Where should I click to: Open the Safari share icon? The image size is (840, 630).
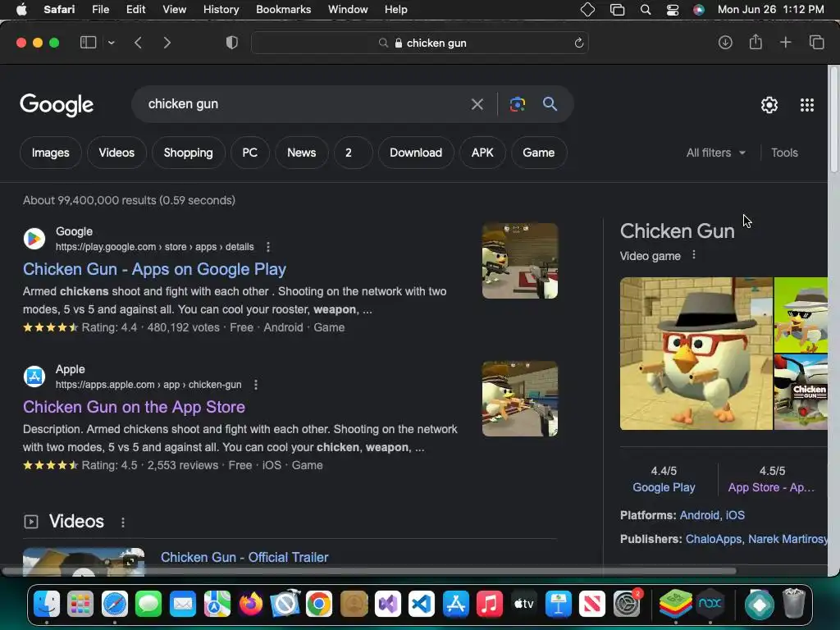pyautogui.click(x=756, y=42)
